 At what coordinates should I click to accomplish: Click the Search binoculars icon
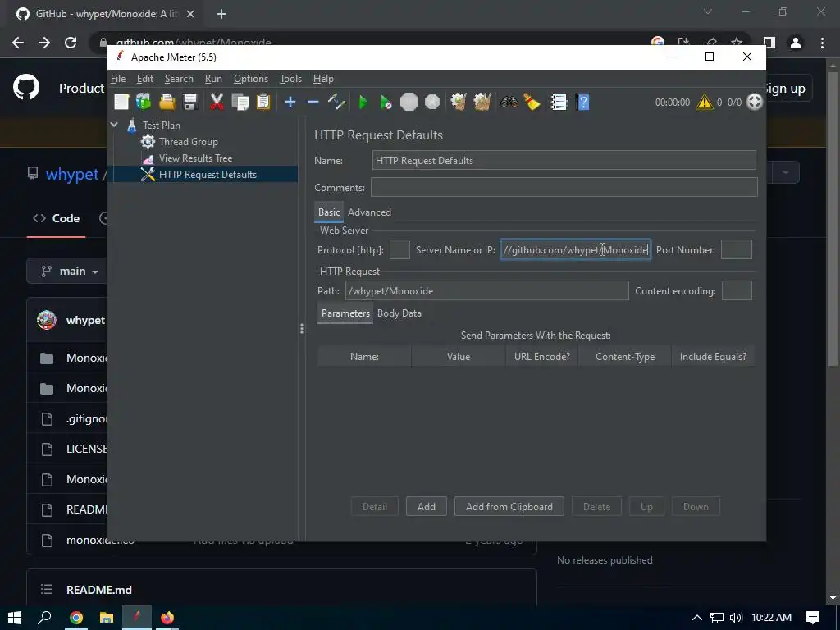509,102
